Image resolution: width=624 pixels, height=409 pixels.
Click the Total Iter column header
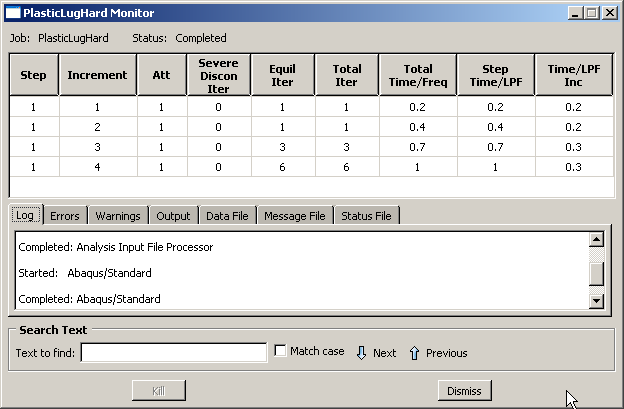346,75
